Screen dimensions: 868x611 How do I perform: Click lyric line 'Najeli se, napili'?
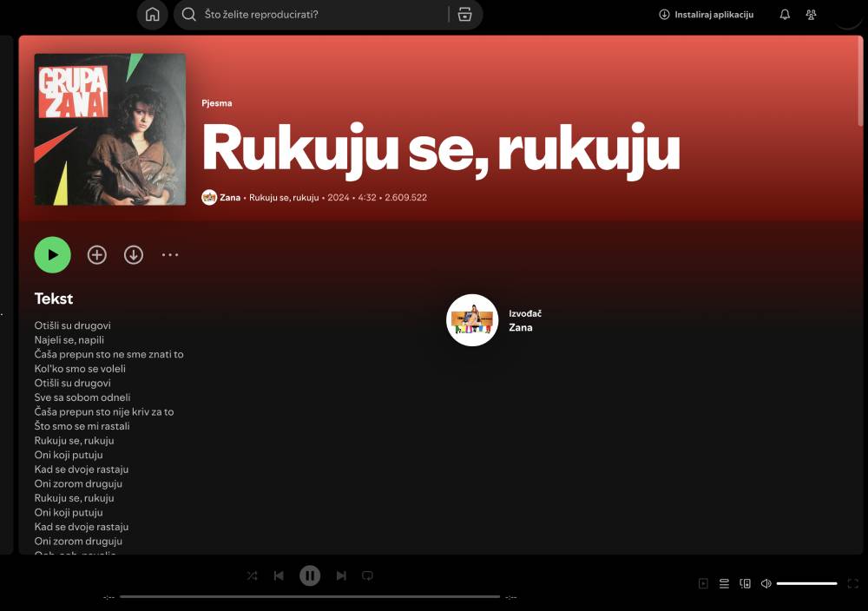tap(69, 340)
